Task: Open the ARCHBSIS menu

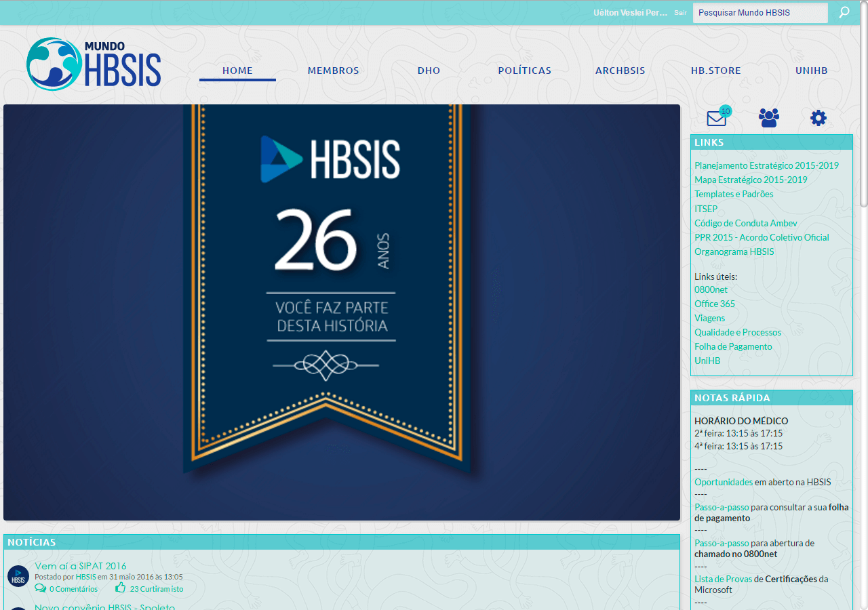Action: 620,70
